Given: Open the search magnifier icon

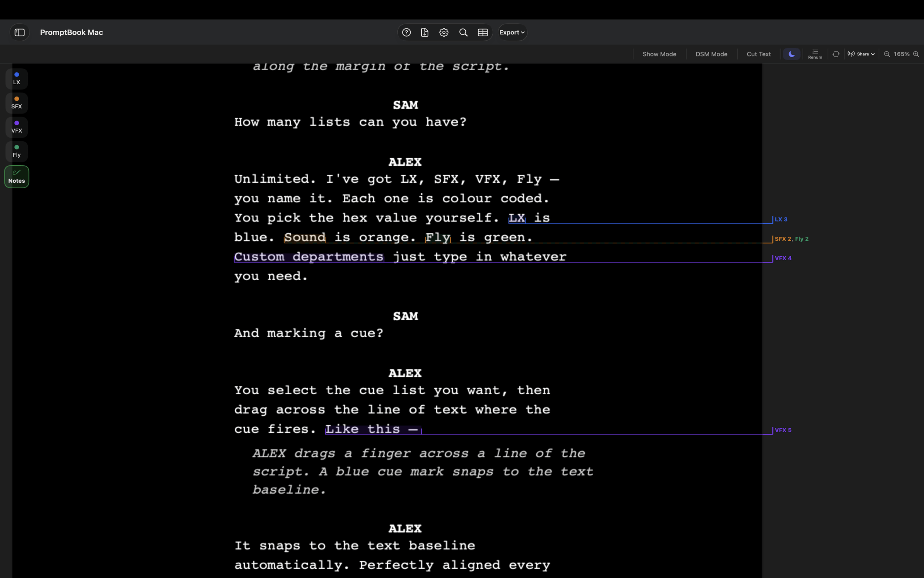Looking at the screenshot, I should (463, 33).
